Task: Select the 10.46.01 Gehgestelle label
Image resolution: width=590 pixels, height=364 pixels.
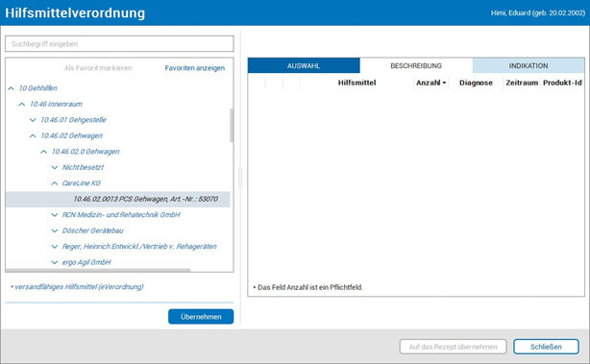Action: coord(73,120)
